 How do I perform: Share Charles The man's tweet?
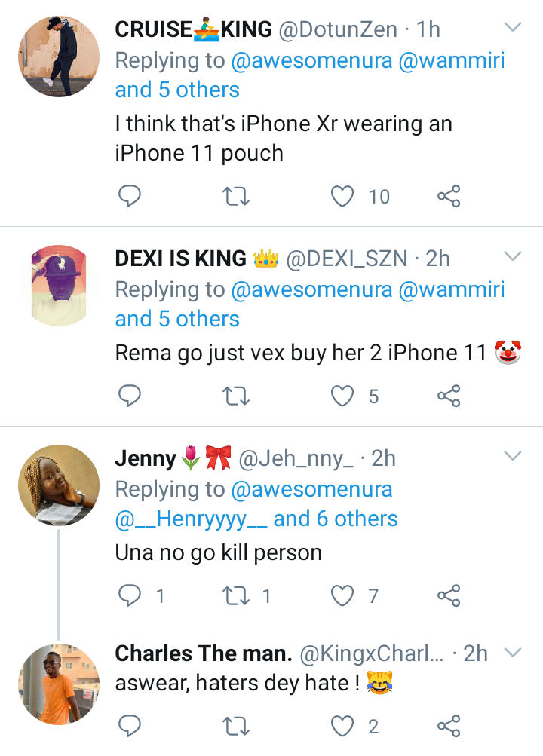click(449, 726)
